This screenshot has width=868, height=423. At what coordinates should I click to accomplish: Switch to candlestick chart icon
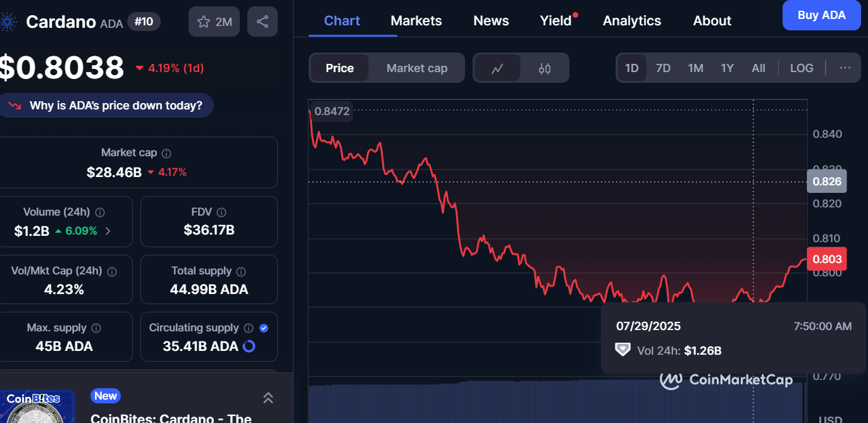click(x=545, y=68)
